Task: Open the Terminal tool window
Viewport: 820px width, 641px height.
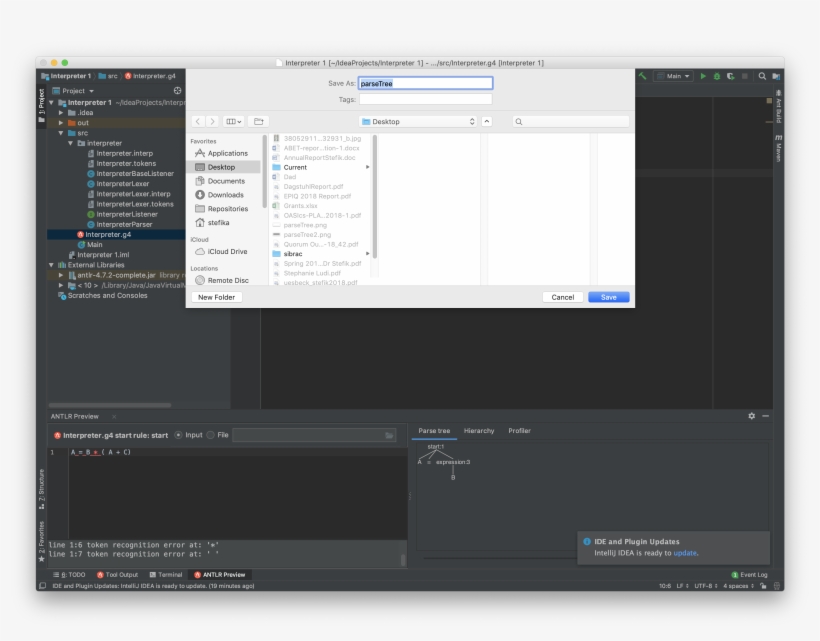Action: 165,576
